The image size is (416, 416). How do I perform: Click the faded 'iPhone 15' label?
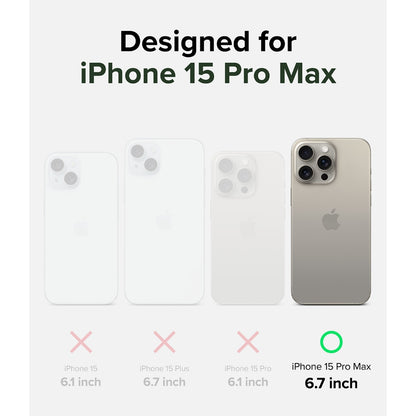(x=81, y=369)
